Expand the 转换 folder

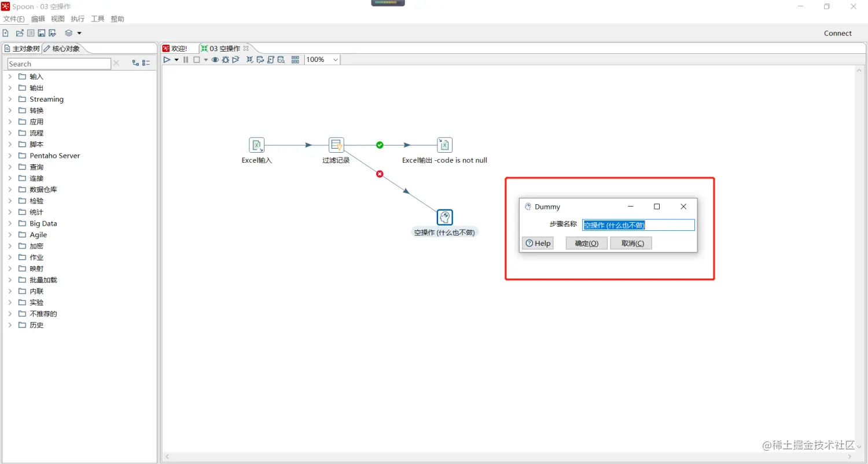tap(10, 111)
